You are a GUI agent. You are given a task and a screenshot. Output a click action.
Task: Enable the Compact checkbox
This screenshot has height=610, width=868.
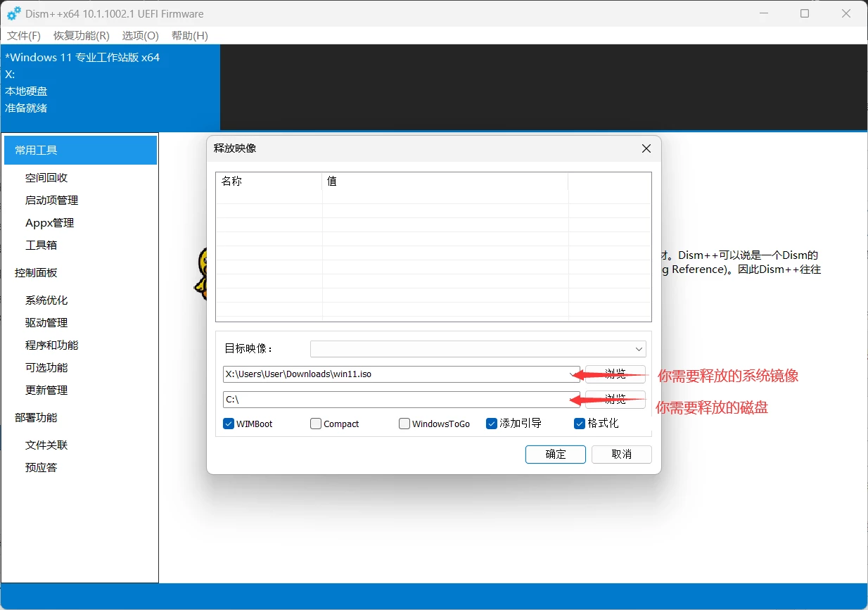coord(316,424)
